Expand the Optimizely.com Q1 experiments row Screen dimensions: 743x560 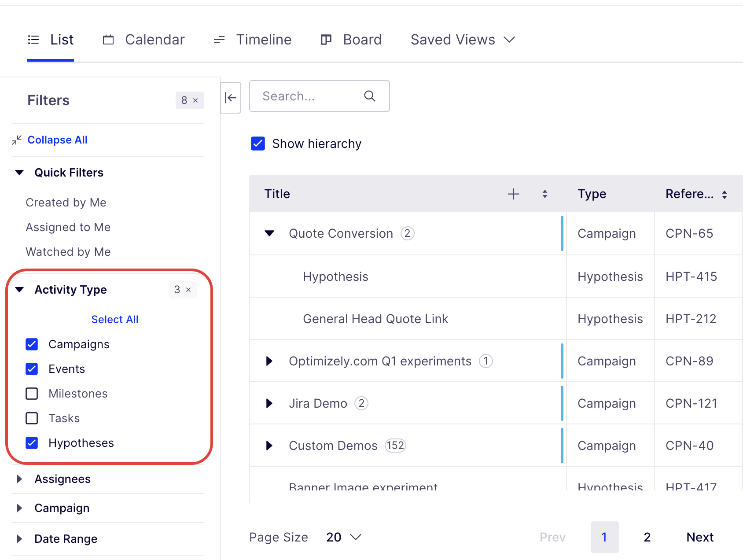point(269,361)
